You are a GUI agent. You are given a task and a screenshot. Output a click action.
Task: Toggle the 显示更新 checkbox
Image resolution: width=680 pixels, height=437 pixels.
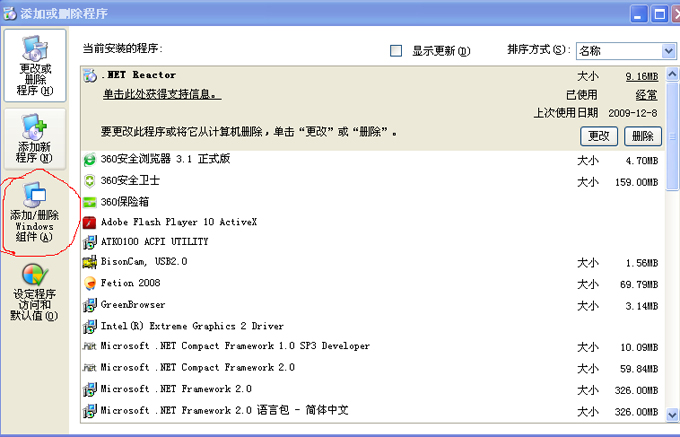(x=396, y=51)
